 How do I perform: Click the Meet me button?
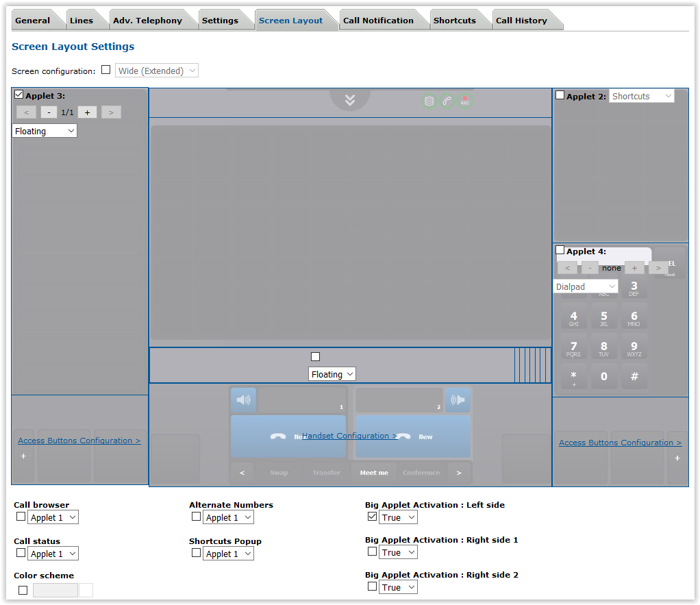point(374,472)
